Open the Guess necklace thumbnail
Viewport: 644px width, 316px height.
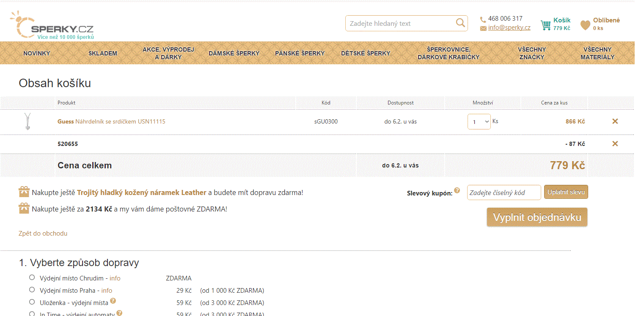point(28,121)
